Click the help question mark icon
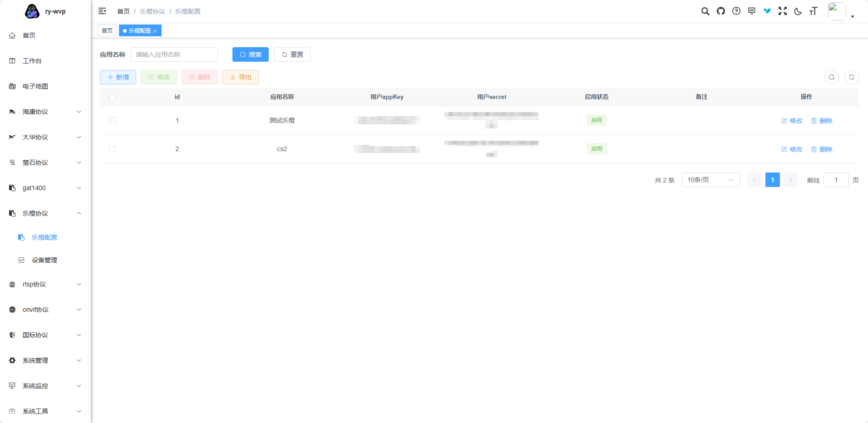The height and width of the screenshot is (423, 868). pos(736,11)
